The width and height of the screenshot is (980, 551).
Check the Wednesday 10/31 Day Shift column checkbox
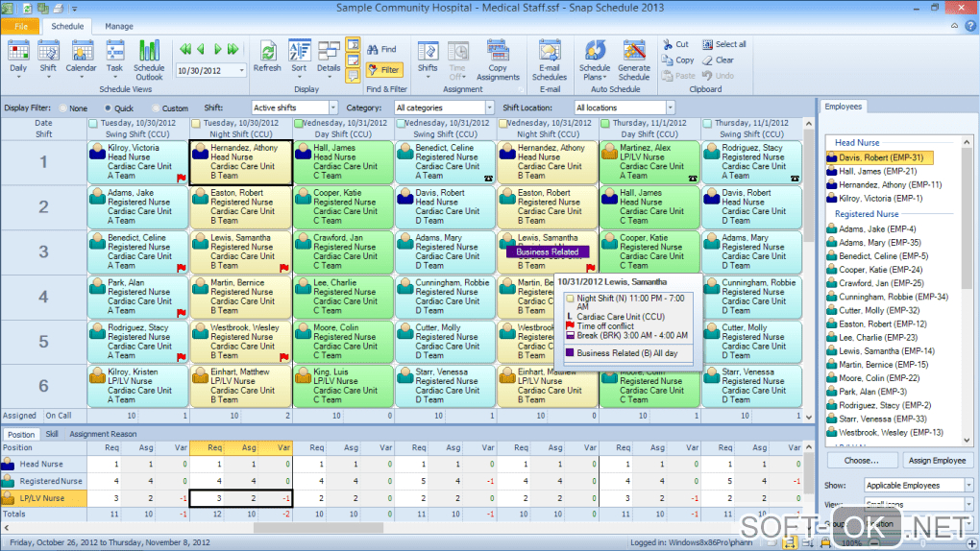coord(298,123)
